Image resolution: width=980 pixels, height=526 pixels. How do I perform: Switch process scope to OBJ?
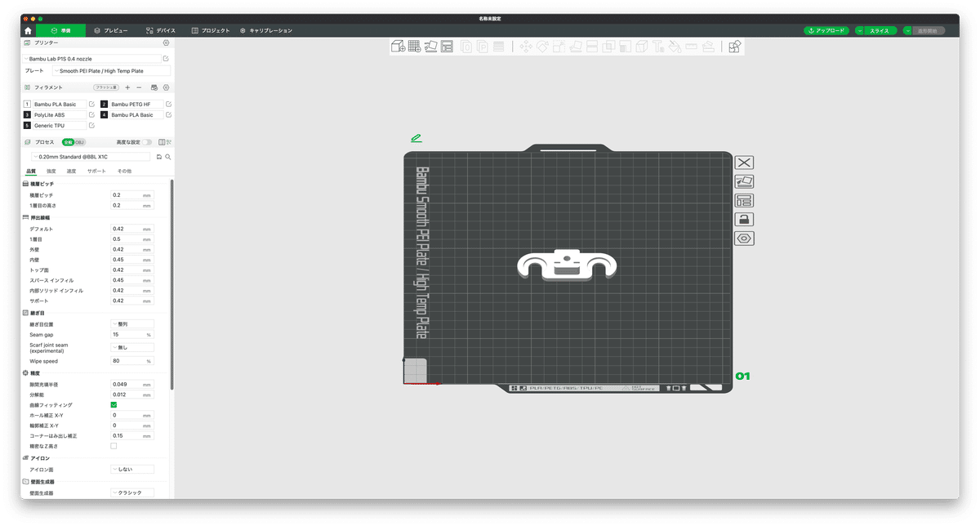pyautogui.click(x=80, y=142)
